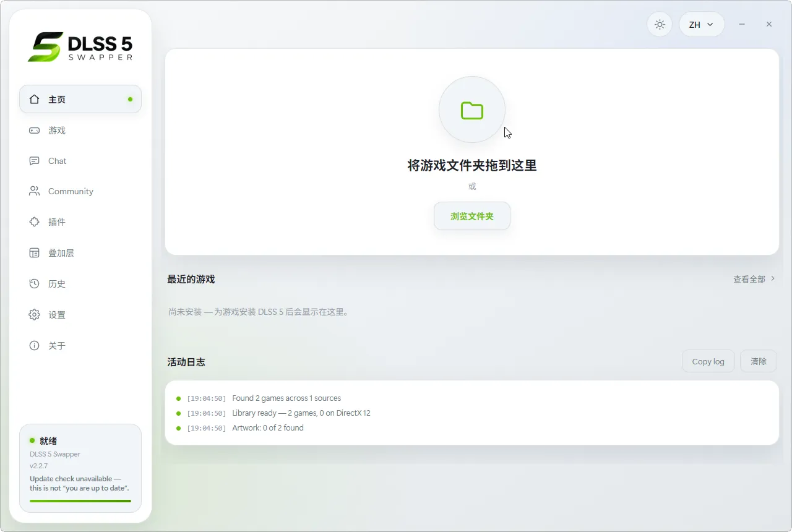Click the 将游戏文件夹拖到这里 heading
The image size is (792, 532).
click(x=472, y=165)
